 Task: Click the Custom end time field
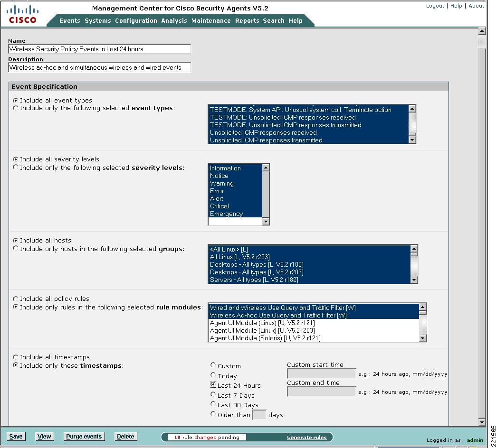click(x=321, y=392)
